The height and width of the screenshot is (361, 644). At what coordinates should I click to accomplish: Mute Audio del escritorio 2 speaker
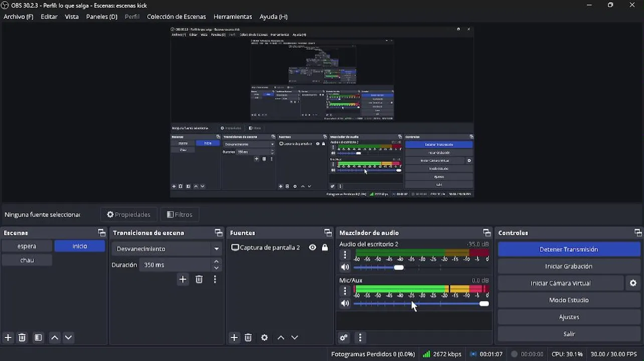(345, 267)
